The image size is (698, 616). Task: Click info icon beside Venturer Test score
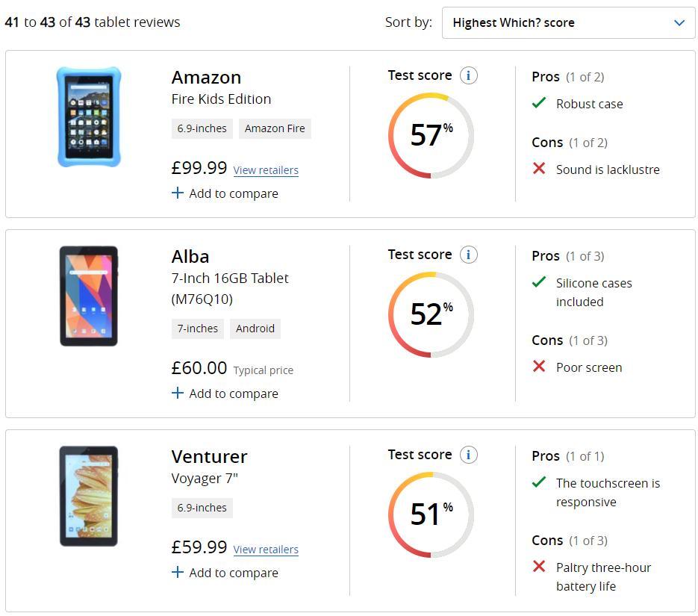(468, 455)
